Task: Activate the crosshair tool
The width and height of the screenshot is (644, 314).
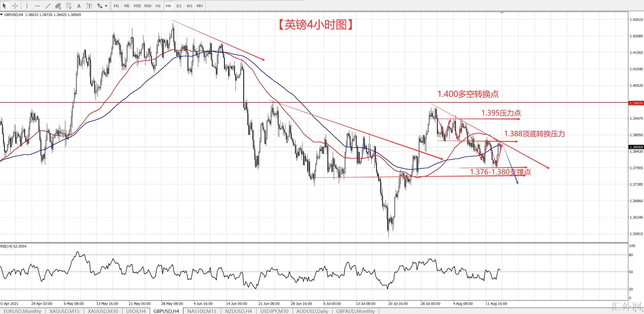Action: 15,6
